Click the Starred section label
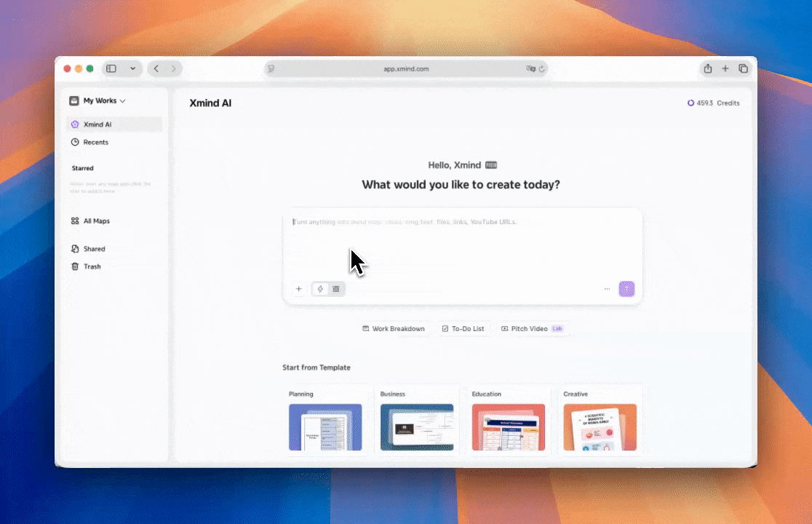 (83, 168)
